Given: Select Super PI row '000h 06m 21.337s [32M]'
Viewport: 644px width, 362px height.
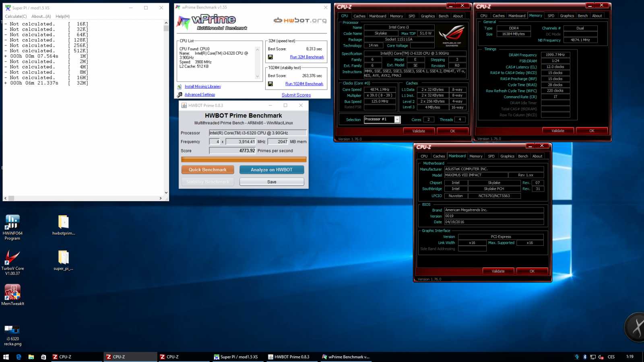Looking at the screenshot, I should pos(46,83).
